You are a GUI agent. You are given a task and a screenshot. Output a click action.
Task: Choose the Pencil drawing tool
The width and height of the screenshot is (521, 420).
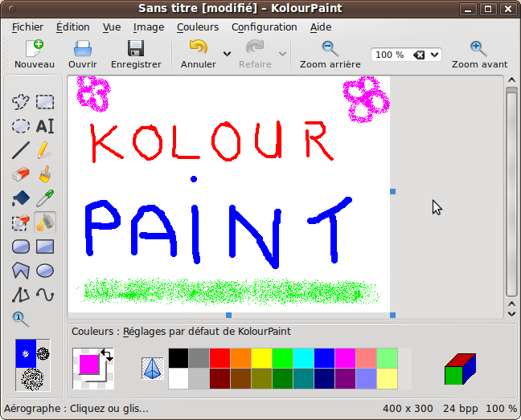(x=45, y=149)
